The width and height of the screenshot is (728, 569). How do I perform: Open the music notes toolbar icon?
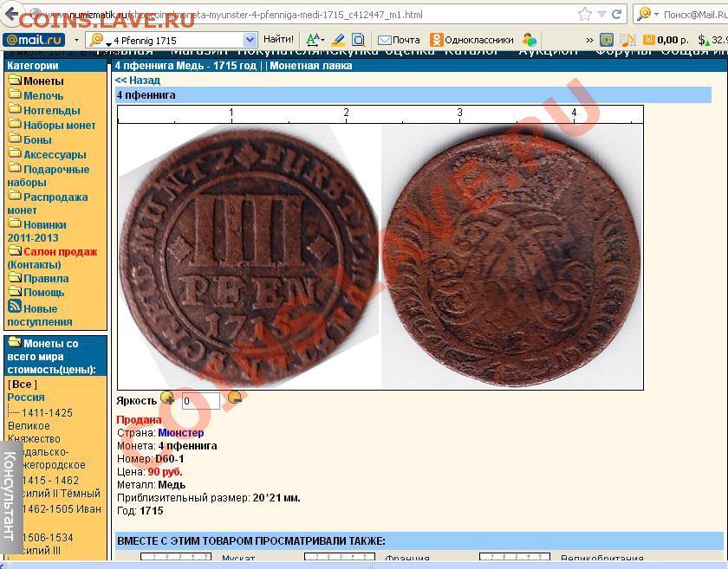point(627,41)
